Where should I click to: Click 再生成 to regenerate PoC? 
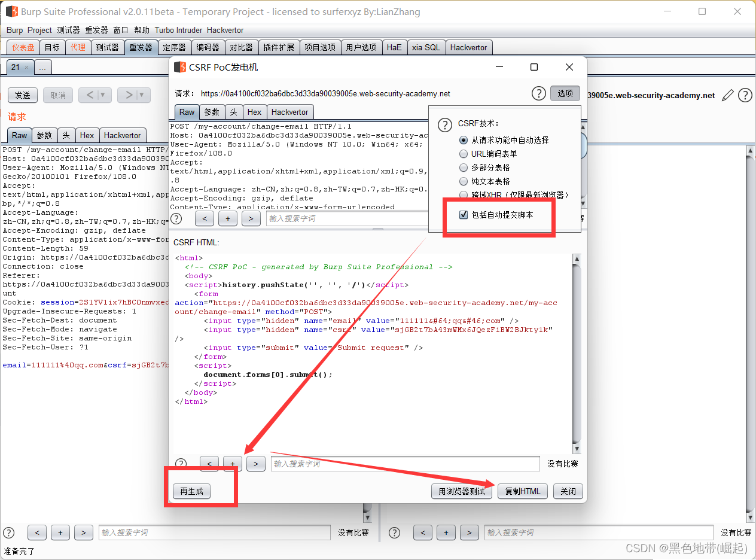click(x=191, y=491)
